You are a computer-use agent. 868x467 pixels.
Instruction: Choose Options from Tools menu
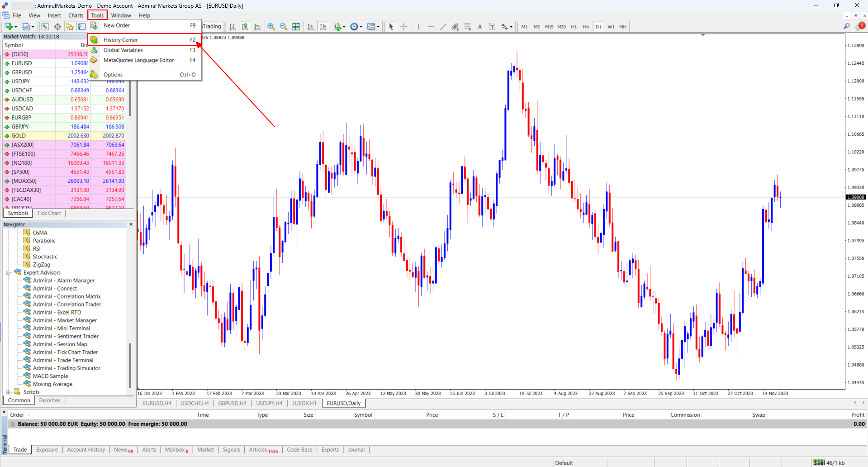(x=145, y=75)
